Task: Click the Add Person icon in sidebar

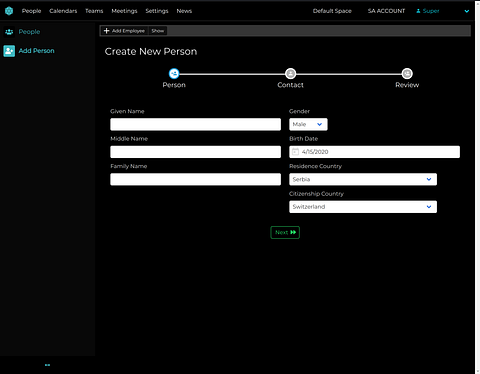Action: coord(9,51)
